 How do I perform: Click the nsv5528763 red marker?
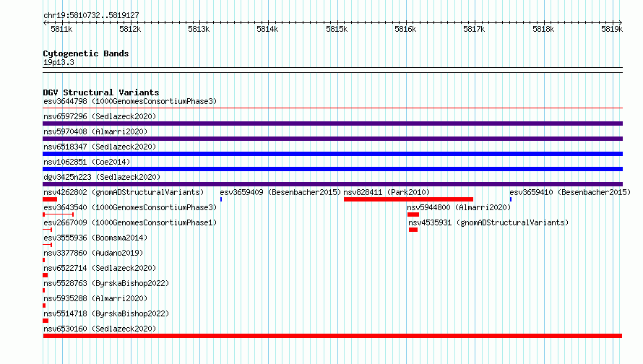click(x=44, y=290)
